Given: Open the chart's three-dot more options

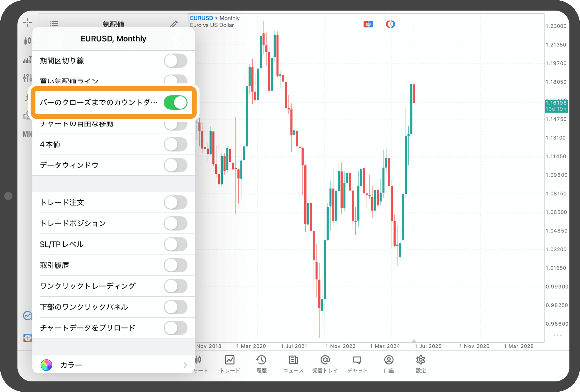Looking at the screenshot, I should [557, 335].
